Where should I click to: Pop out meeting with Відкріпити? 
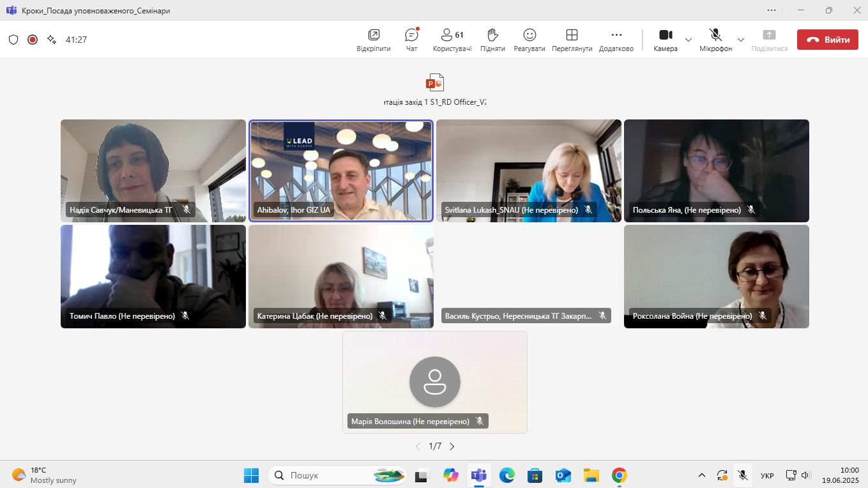pyautogui.click(x=374, y=40)
